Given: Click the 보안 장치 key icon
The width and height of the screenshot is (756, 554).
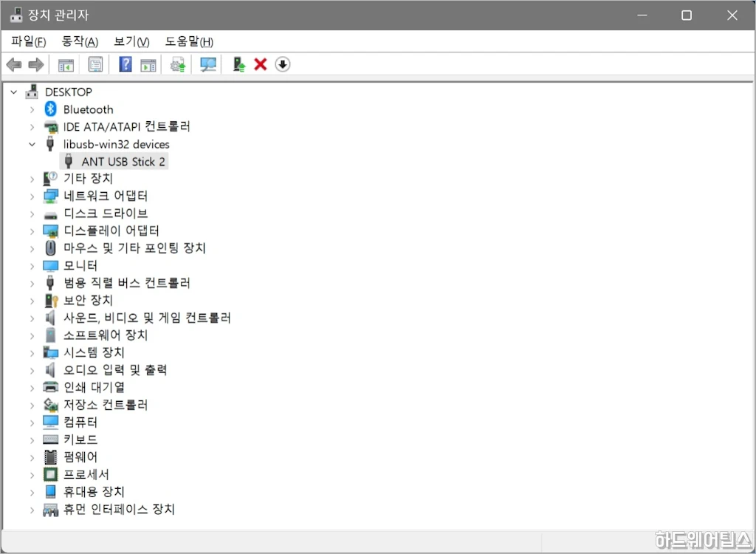Looking at the screenshot, I should (51, 300).
